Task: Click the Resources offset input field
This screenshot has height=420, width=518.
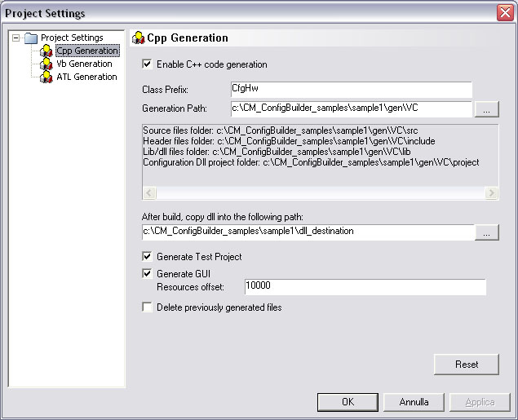Action: (365, 287)
